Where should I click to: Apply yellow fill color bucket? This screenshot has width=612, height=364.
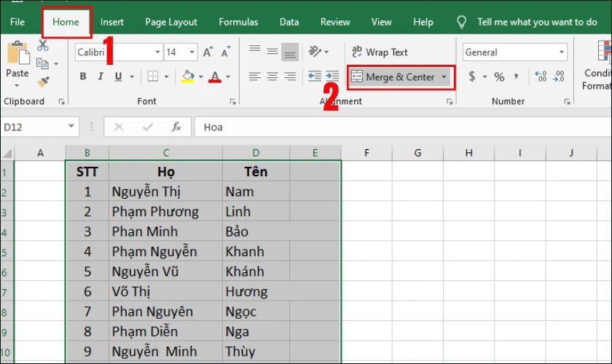(188, 76)
